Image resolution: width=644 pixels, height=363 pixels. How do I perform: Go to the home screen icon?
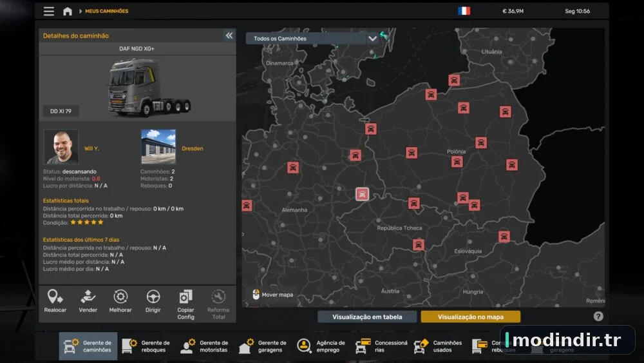[x=68, y=11]
